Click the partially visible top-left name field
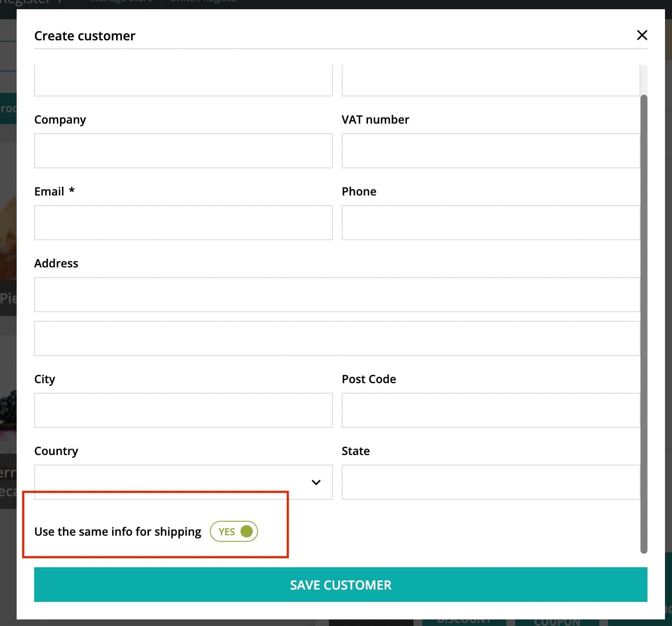Screen dimensions: 672x626 183,81
